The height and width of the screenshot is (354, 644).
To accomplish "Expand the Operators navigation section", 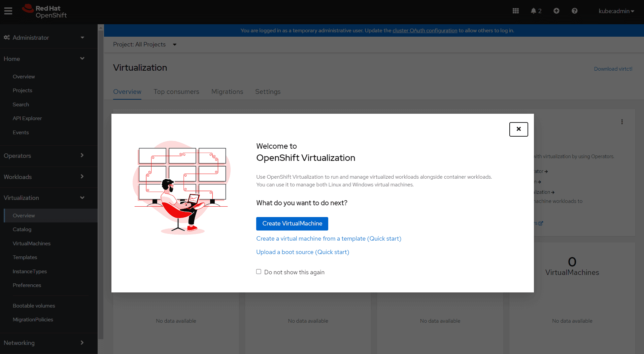I will 44,155.
